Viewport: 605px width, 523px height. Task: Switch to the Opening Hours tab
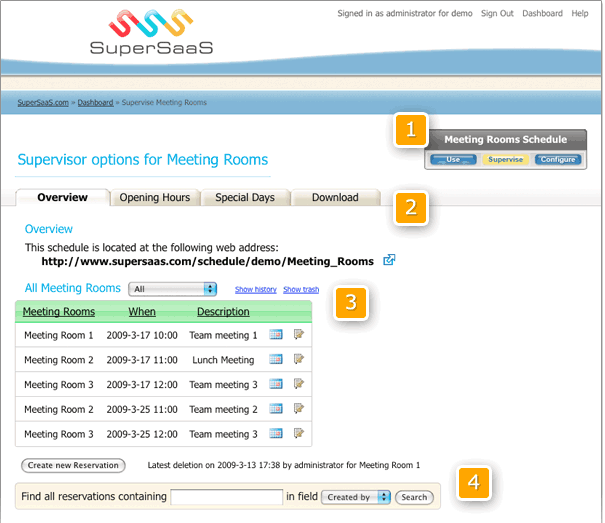pyautogui.click(x=155, y=197)
